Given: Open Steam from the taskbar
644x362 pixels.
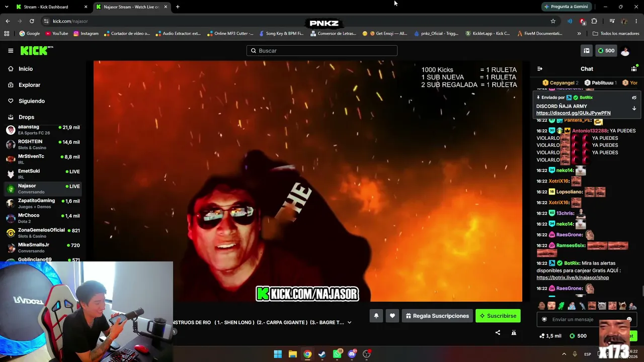Looking at the screenshot, I should click(322, 354).
